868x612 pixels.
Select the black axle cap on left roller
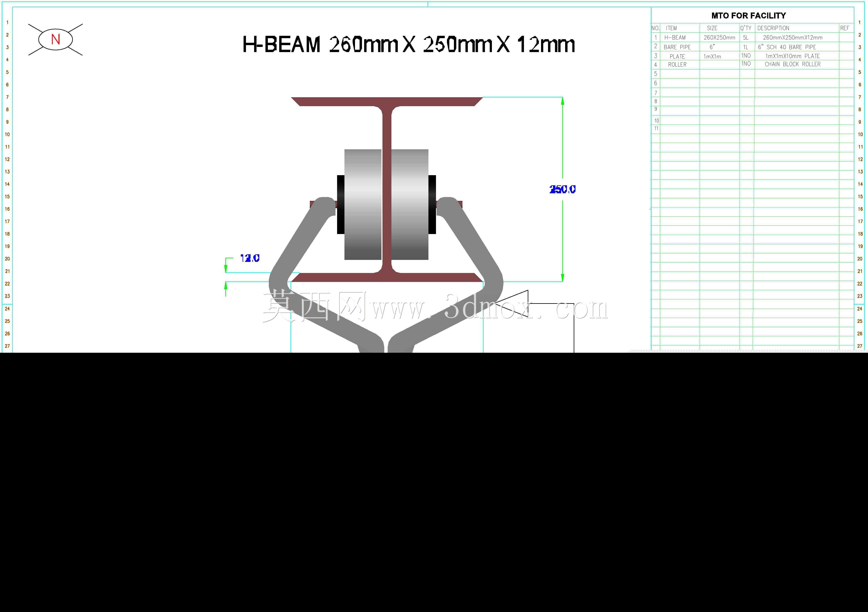point(341,204)
